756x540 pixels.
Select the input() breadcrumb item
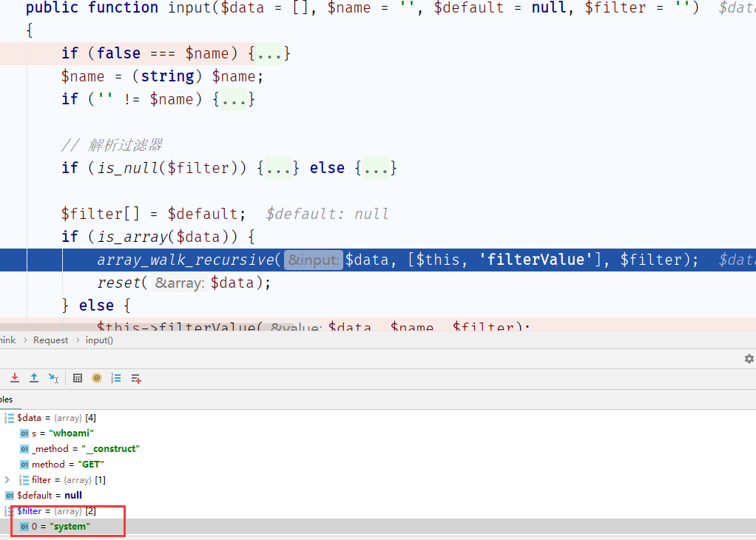click(99, 340)
